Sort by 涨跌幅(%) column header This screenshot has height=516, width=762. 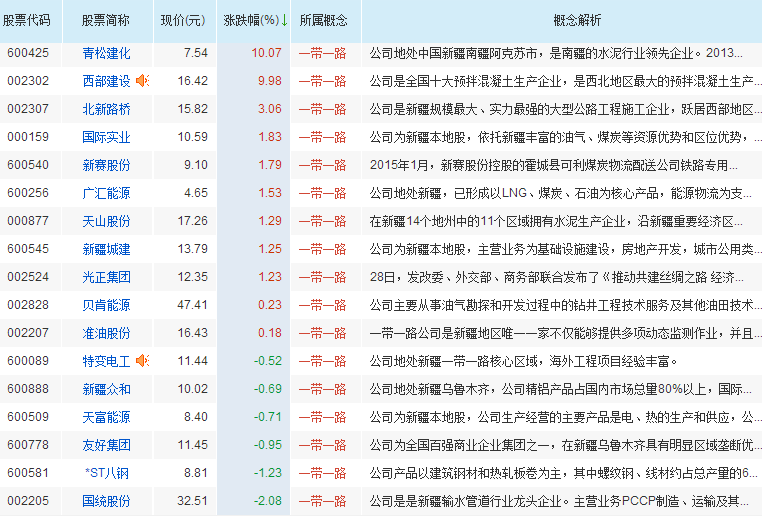tap(256, 20)
